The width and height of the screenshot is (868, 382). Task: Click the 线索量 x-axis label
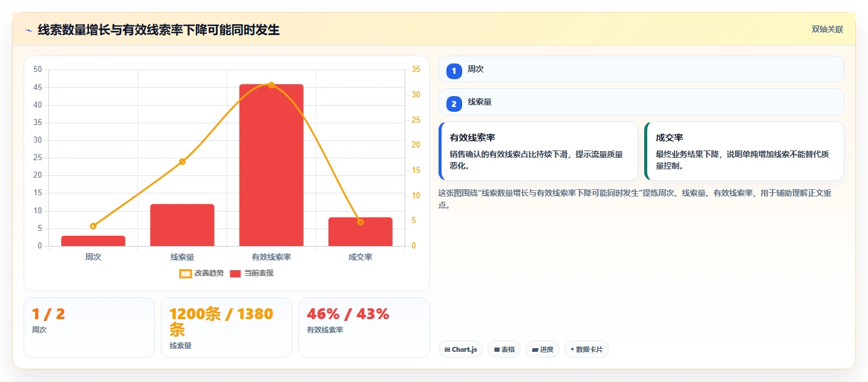(x=182, y=257)
